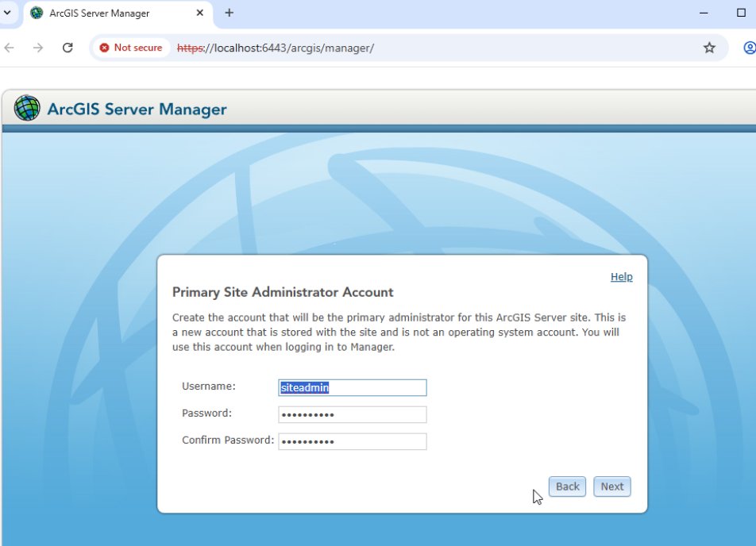Click into the Confirm Password field
This screenshot has width=756, height=546.
click(x=353, y=441)
